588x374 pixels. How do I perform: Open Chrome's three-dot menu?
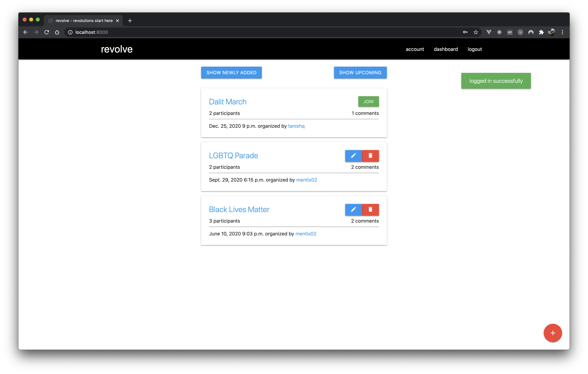[562, 32]
